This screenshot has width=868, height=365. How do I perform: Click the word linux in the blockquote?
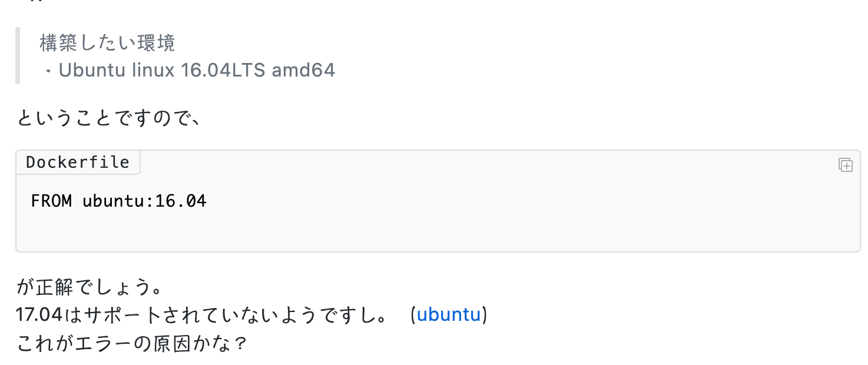[x=151, y=71]
